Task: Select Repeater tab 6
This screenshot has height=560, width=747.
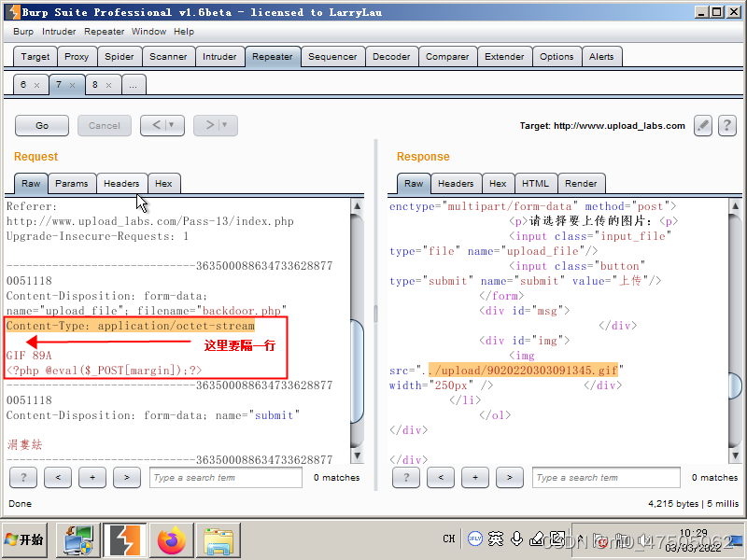Action: 23,85
